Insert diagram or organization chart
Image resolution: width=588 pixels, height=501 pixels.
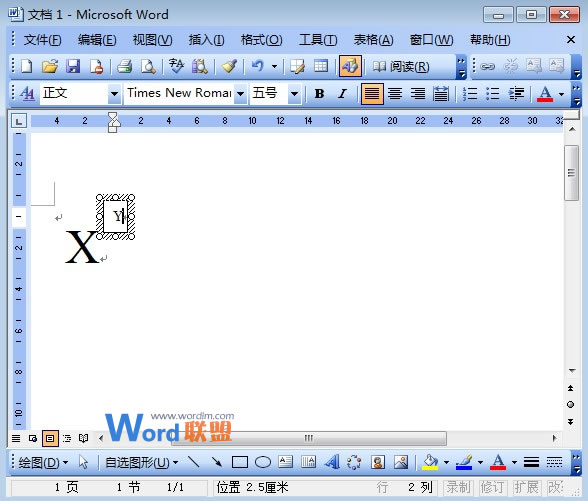[x=354, y=462]
